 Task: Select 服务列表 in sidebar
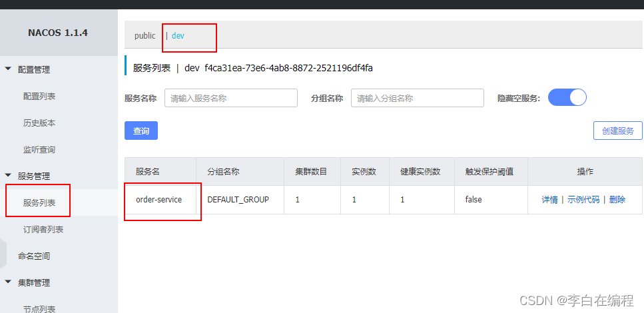point(39,202)
